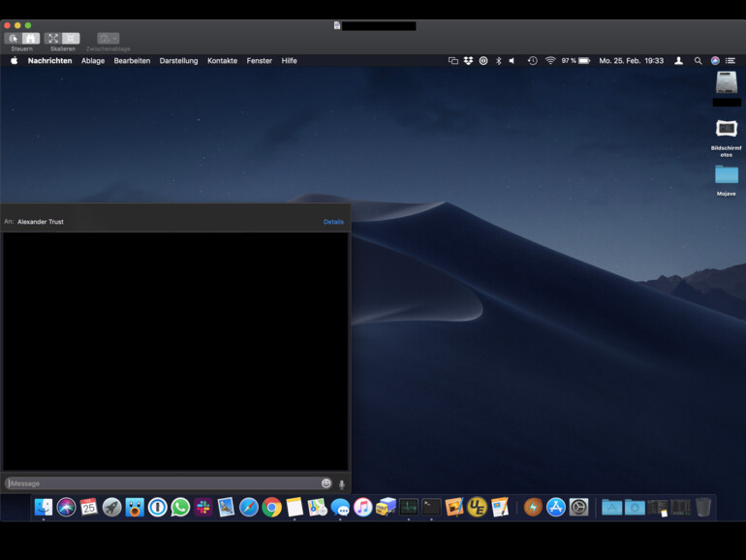This screenshot has height=560, width=746.
Task: Open the App Store from Dock
Action: click(556, 507)
